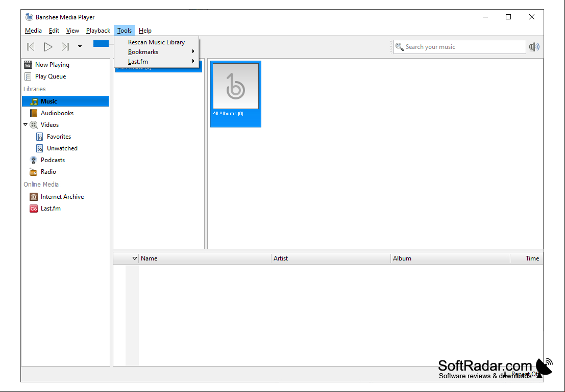Viewport: 565px width, 392px height.
Task: Click the Radio icon in sidebar
Action: (34, 172)
